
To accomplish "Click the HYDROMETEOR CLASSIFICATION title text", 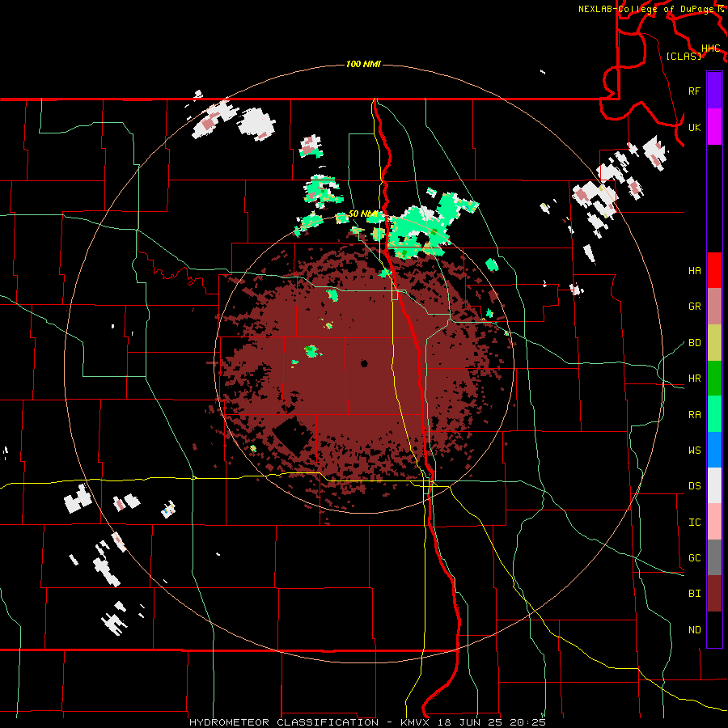I will click(x=284, y=722).
